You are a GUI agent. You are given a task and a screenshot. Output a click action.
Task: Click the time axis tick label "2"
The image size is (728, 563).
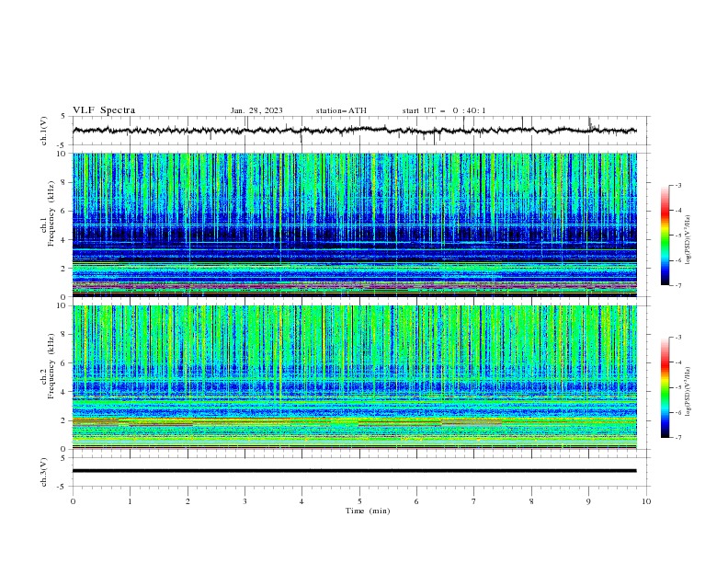coord(188,501)
